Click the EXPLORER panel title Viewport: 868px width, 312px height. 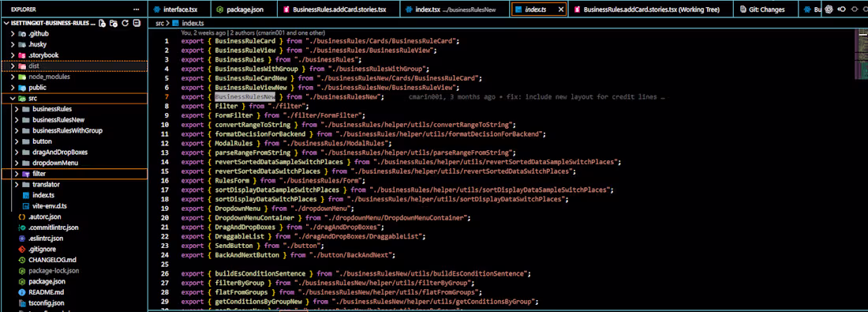point(24,9)
